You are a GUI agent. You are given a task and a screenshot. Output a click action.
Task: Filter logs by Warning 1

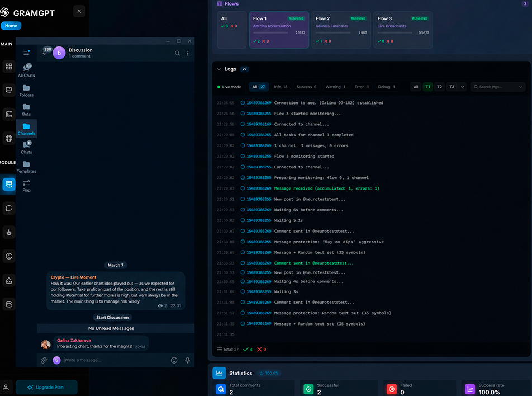[x=335, y=87]
